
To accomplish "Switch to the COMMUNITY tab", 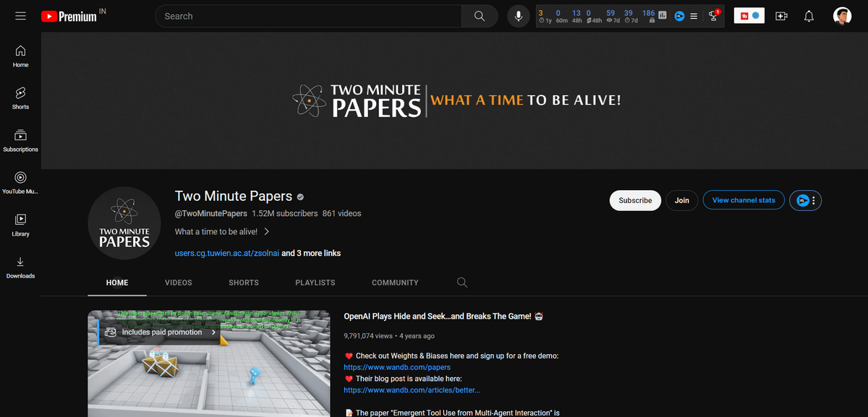I will pos(395,283).
